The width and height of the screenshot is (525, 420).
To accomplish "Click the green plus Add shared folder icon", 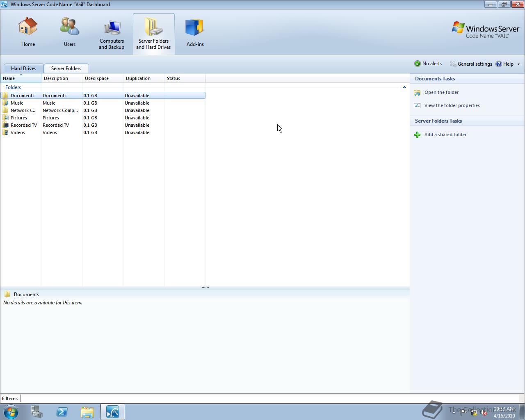I will click(x=417, y=135).
